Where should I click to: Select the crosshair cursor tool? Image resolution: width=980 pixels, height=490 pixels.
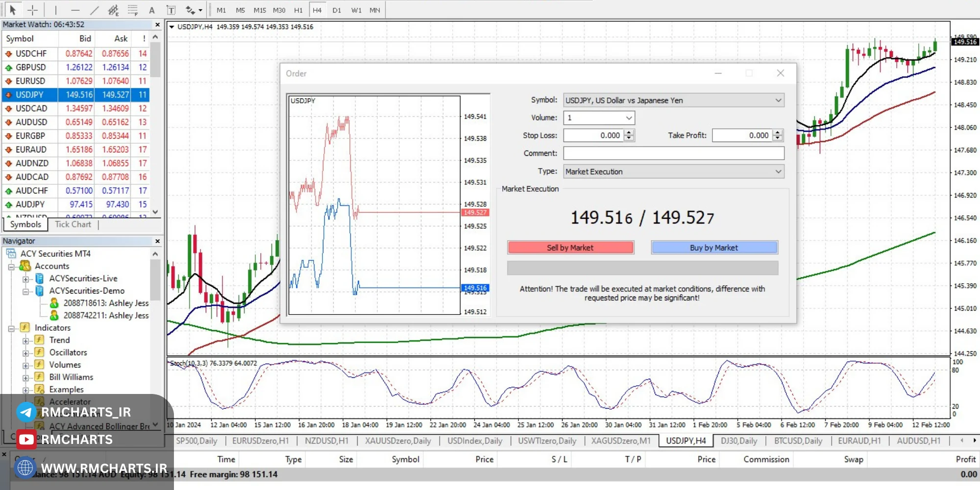pyautogui.click(x=32, y=10)
